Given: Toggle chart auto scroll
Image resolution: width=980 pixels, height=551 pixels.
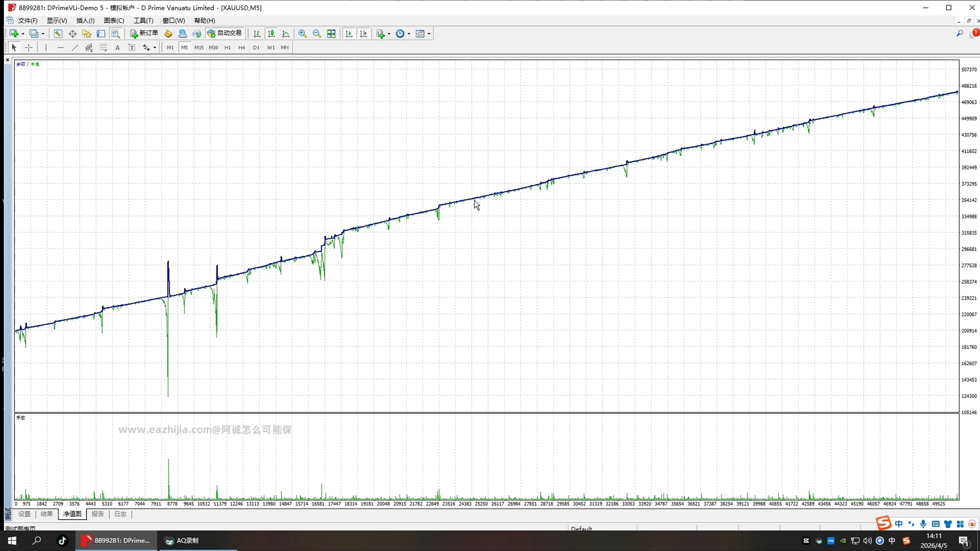Looking at the screenshot, I should [x=349, y=34].
